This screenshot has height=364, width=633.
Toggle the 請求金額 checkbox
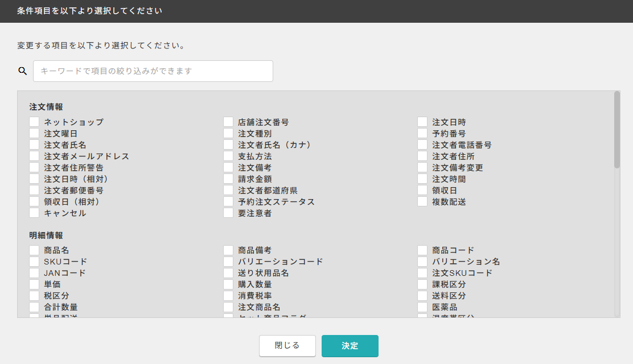pyautogui.click(x=228, y=179)
